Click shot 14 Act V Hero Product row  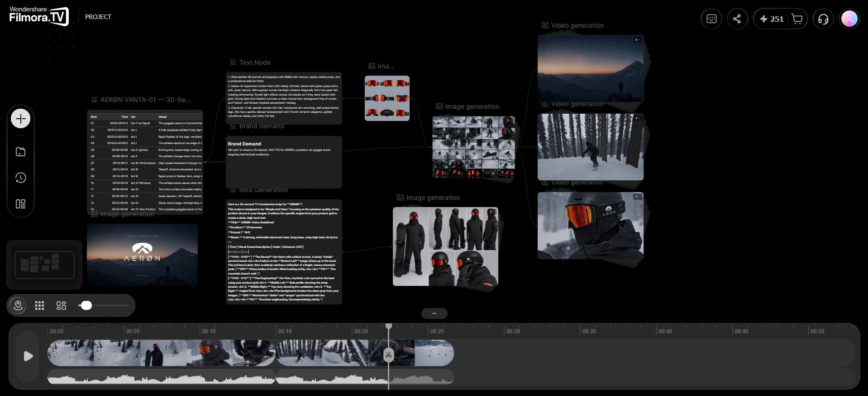pos(146,209)
